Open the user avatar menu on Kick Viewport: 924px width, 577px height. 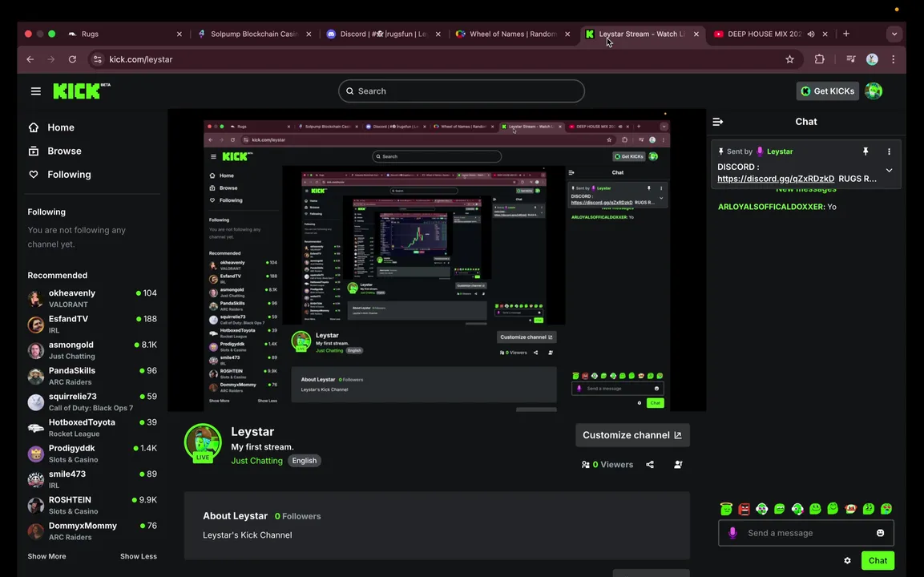[x=874, y=91]
